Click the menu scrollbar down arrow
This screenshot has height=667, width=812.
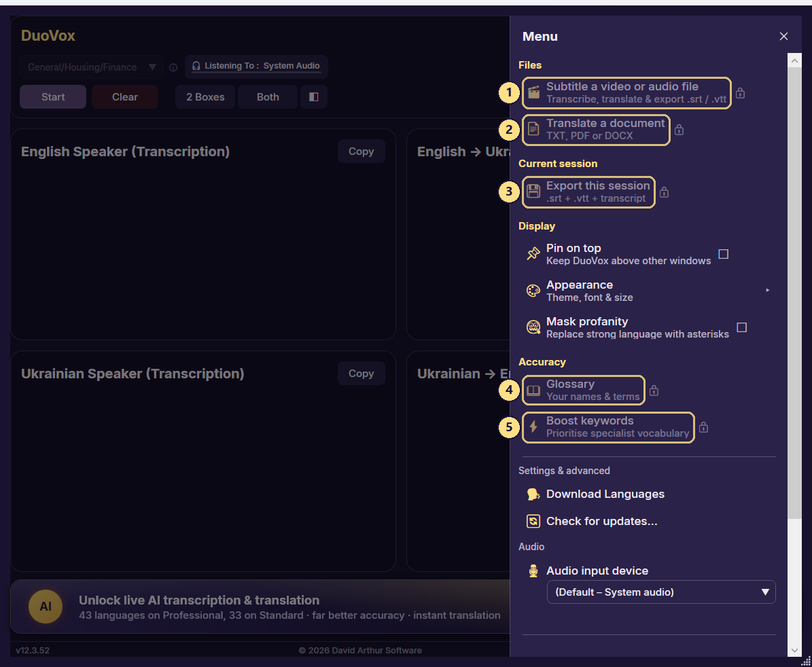(794, 651)
